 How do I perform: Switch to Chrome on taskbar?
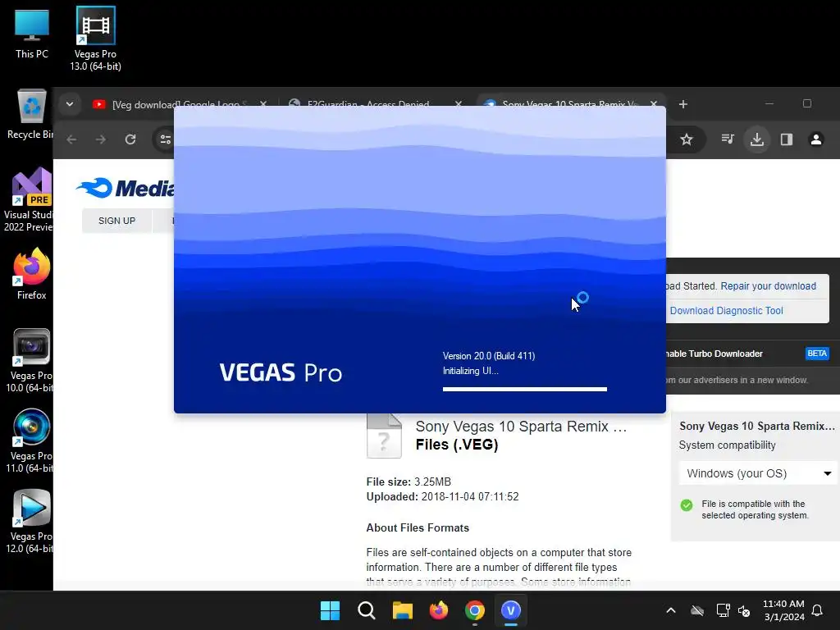(475, 610)
